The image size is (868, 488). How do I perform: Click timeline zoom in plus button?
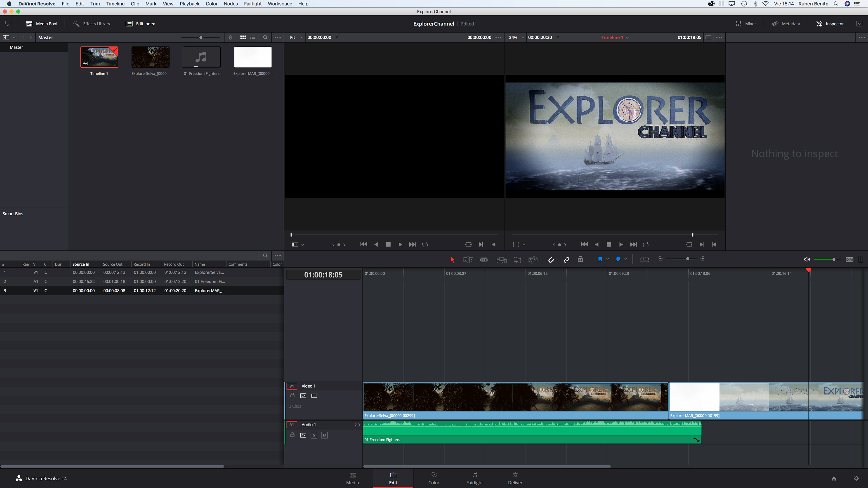pos(703,259)
